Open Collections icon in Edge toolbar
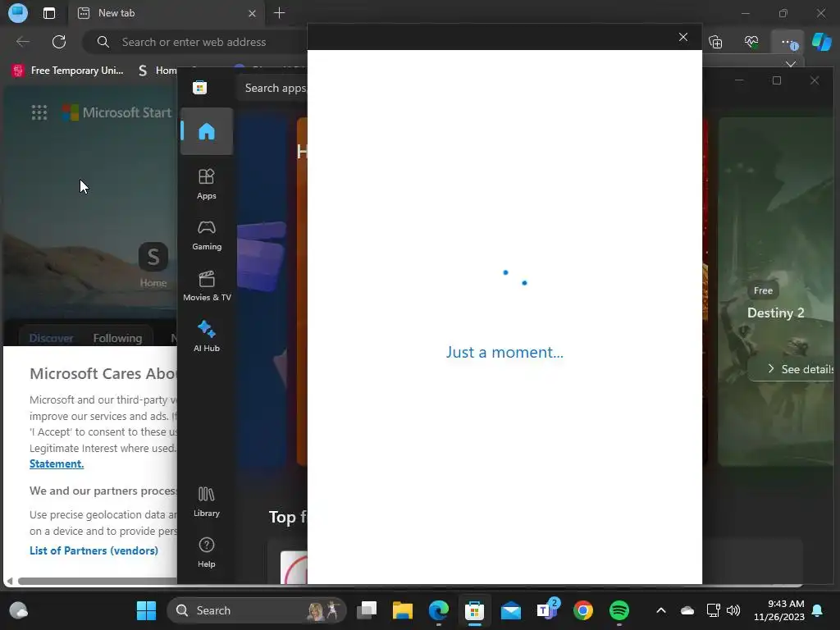 pyautogui.click(x=715, y=42)
